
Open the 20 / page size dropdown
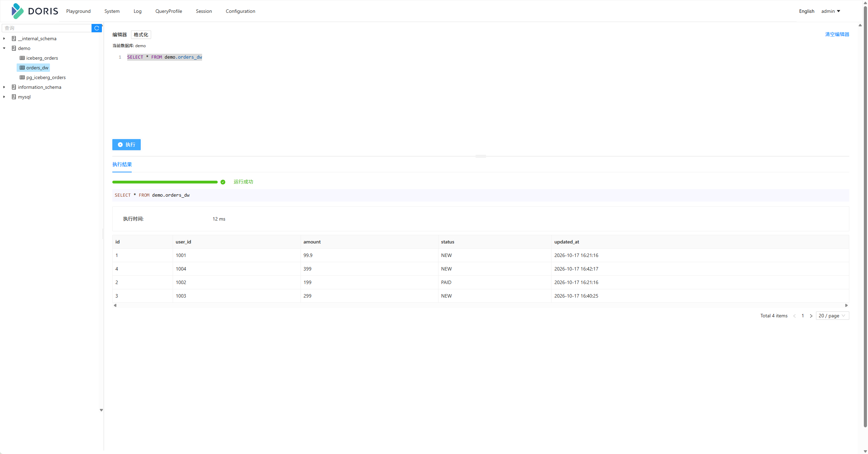(x=832, y=316)
